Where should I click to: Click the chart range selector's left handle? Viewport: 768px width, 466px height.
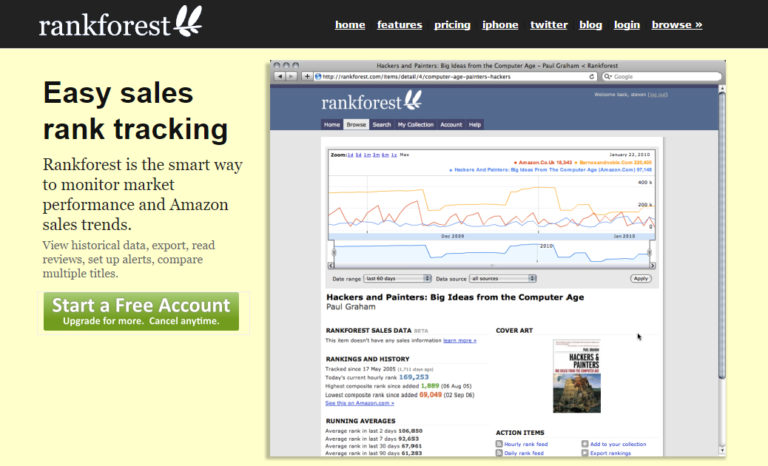click(x=334, y=252)
